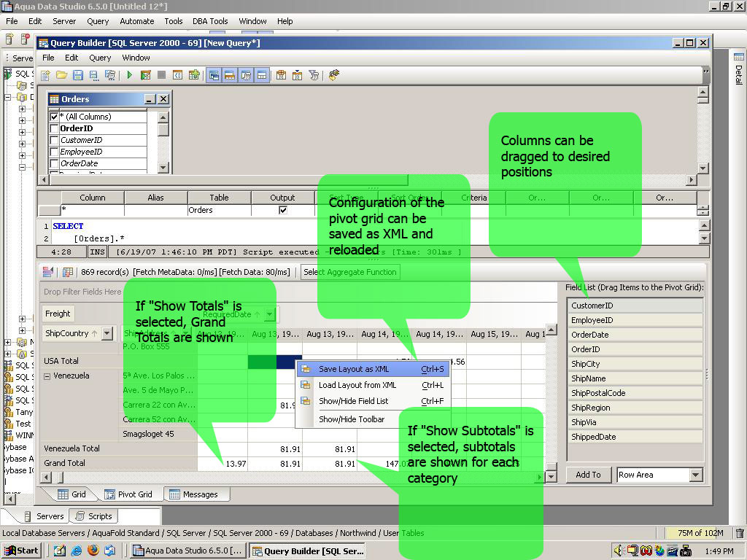Image resolution: width=747 pixels, height=560 pixels.
Task: Check the OrderID column checkbox
Action: (x=54, y=128)
